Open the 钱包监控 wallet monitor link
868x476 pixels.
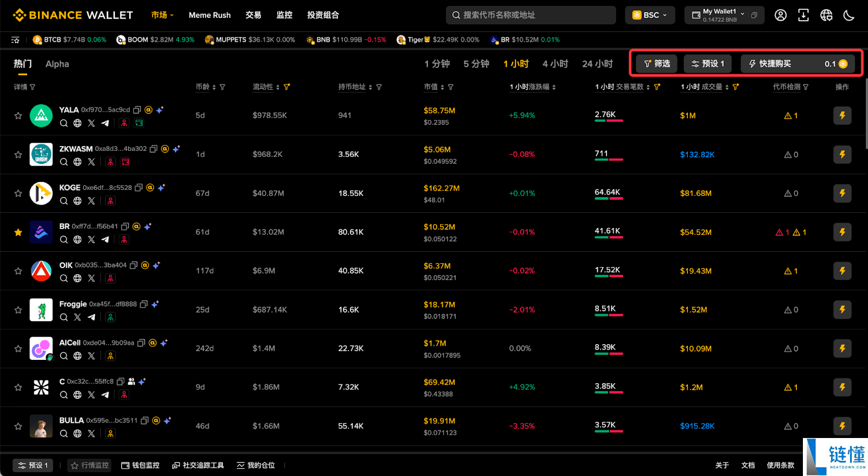[141, 465]
